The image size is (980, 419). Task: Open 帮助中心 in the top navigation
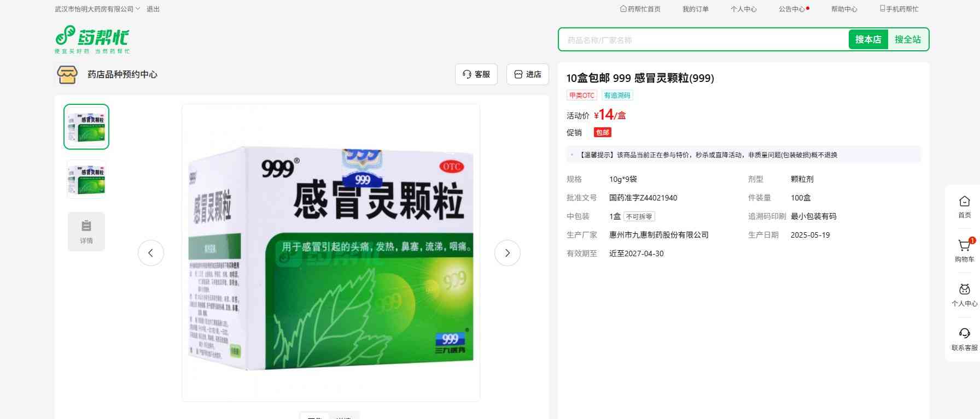(x=844, y=9)
